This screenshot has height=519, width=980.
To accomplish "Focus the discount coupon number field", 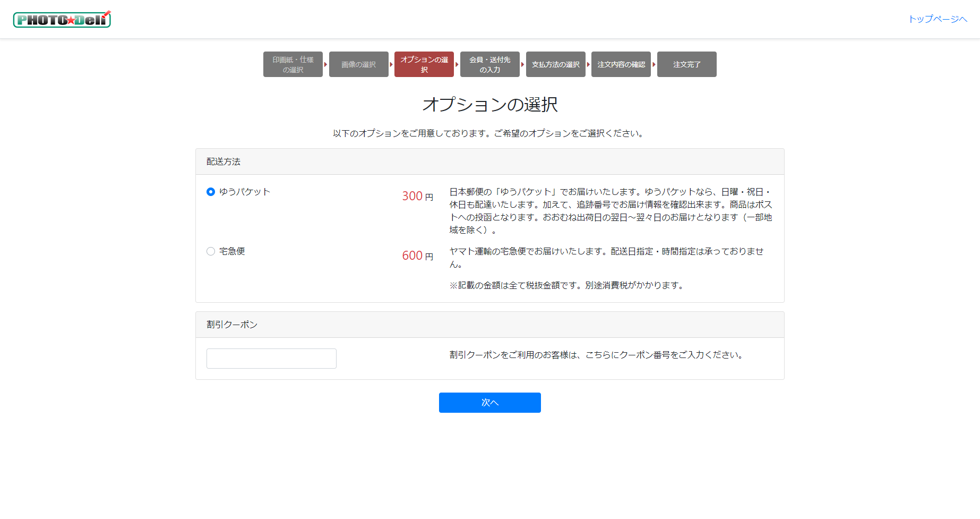I will (x=271, y=359).
